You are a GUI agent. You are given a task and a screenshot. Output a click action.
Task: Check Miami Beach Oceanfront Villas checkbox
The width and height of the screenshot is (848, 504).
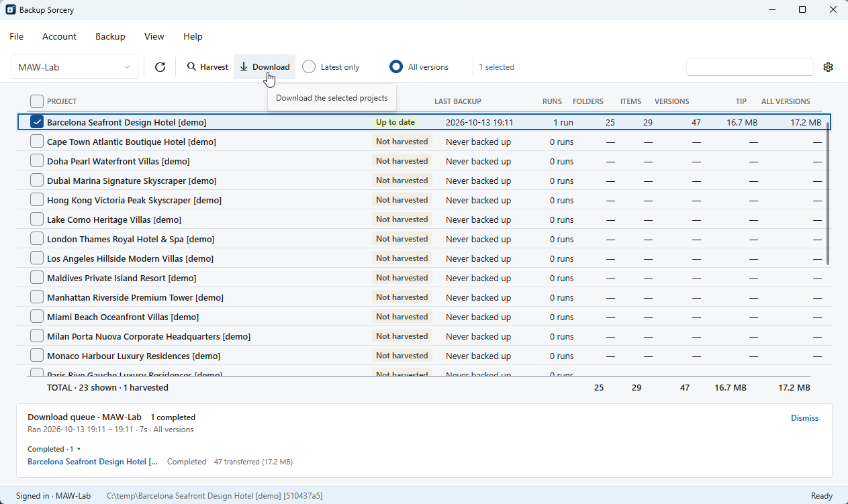37,317
